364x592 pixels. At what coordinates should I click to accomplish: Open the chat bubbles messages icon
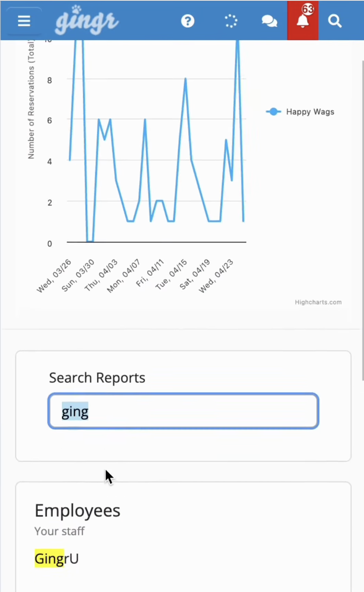click(x=269, y=21)
